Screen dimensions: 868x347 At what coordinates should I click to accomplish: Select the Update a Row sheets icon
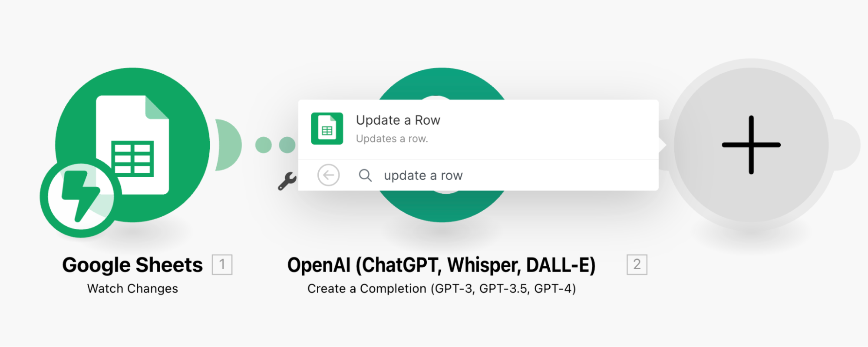pos(327,129)
